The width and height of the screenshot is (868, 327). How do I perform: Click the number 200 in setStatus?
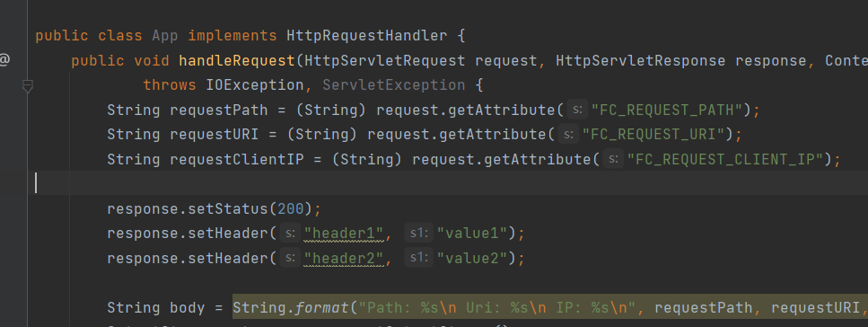291,209
